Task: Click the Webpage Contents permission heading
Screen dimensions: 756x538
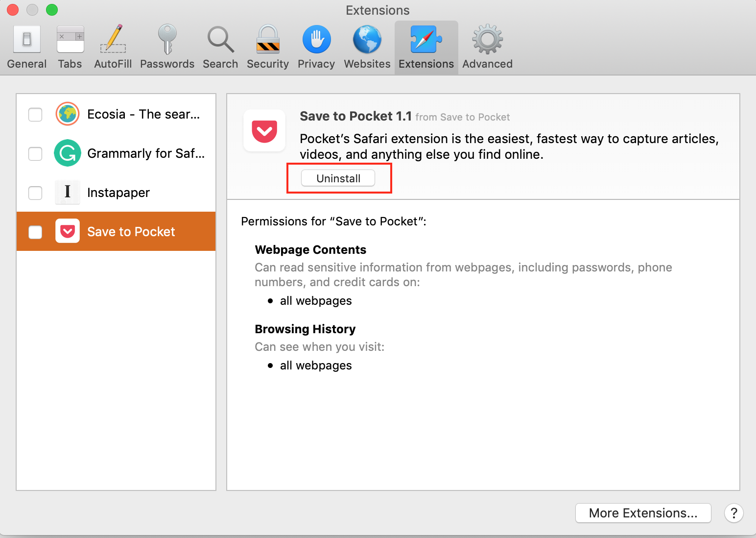Action: 310,250
